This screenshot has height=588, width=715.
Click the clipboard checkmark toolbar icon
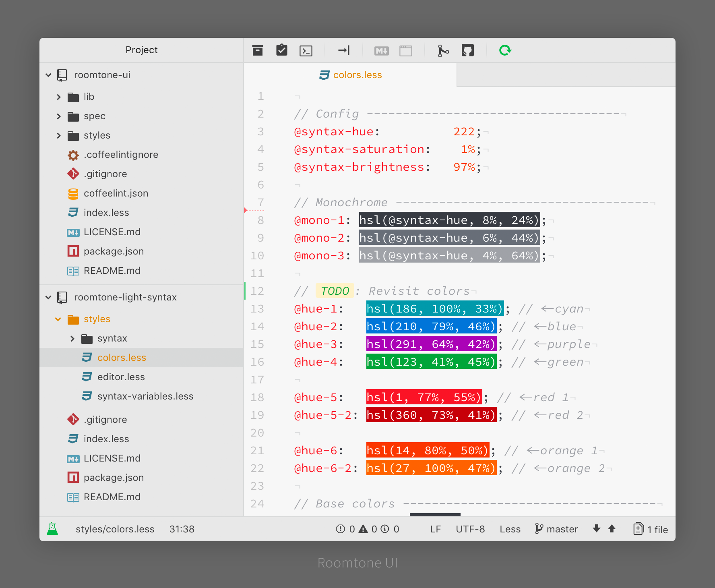282,50
